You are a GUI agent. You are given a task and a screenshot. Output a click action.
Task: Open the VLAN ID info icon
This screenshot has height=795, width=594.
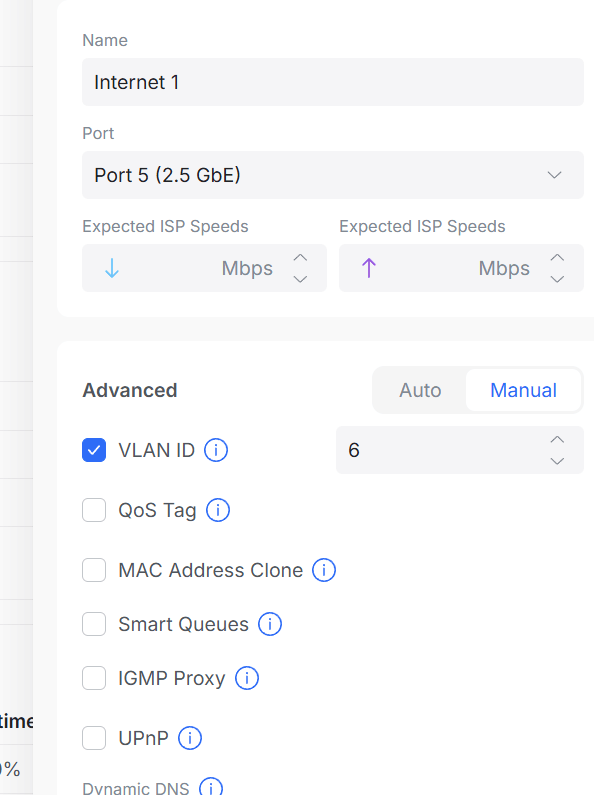coord(216,450)
